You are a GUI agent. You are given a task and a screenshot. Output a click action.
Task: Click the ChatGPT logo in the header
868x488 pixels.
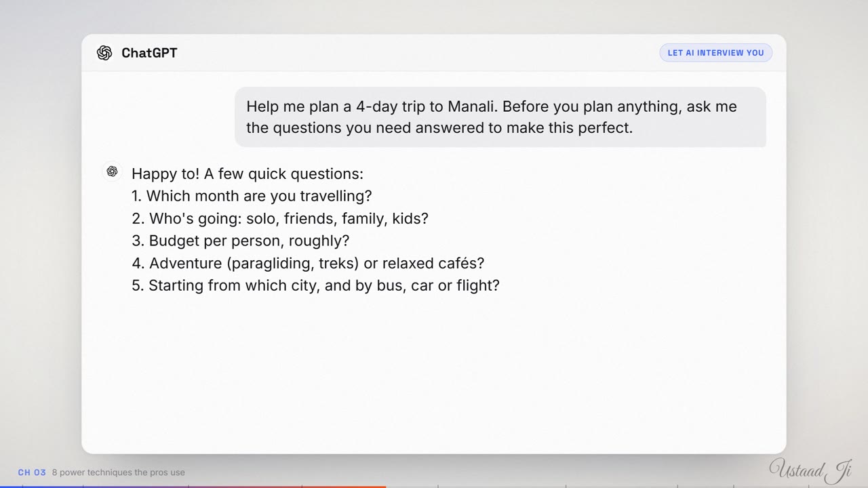pyautogui.click(x=104, y=53)
